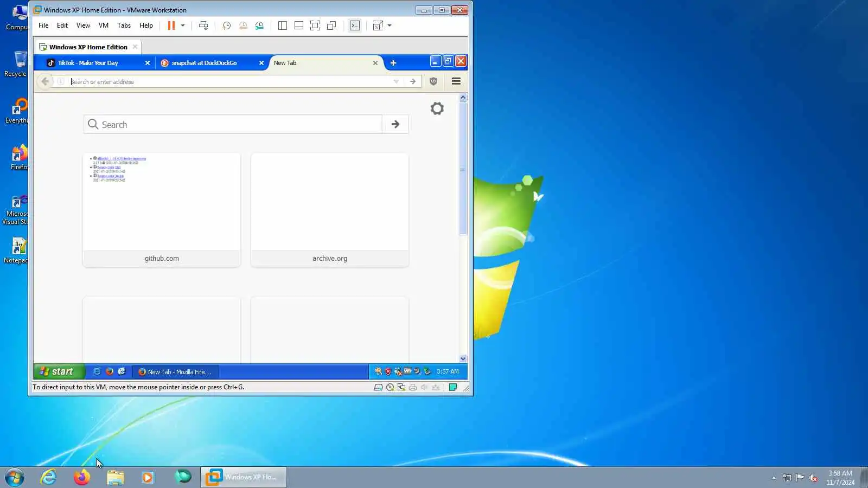Viewport: 868px width, 488px height.
Task: Open the Windows XP start menu
Action: (59, 371)
